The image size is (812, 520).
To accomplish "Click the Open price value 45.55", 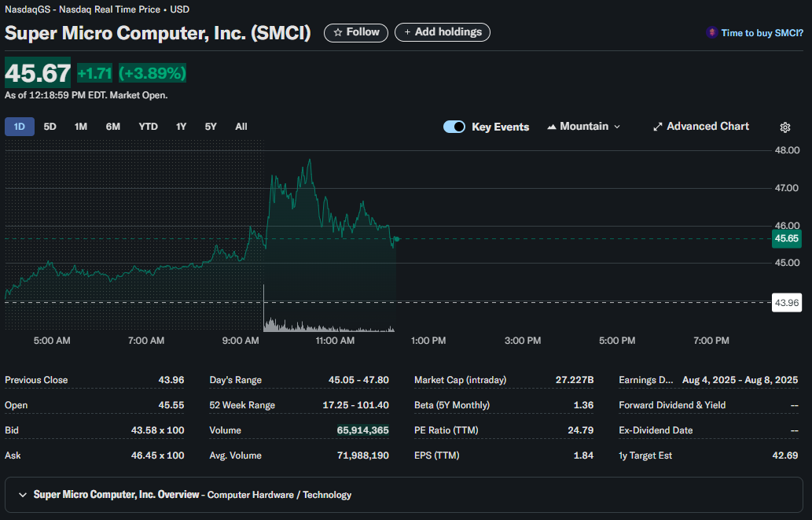I will pos(171,405).
